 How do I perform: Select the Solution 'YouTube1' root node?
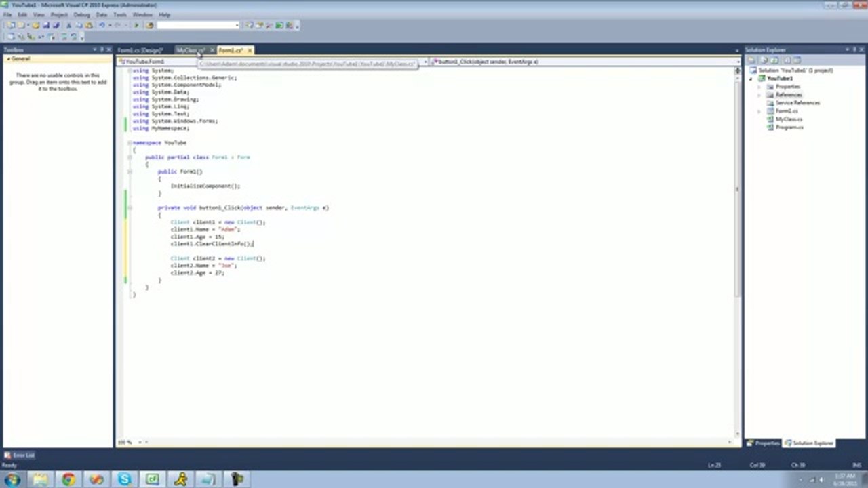pos(795,70)
